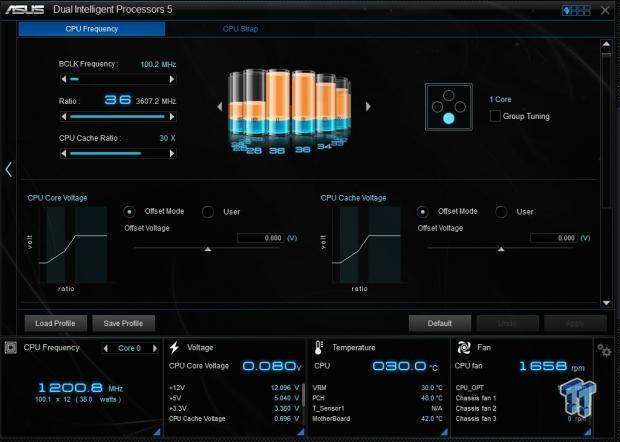The width and height of the screenshot is (620, 442).
Task: Click the BCLK value 100.2 MHz
Action: click(x=158, y=64)
